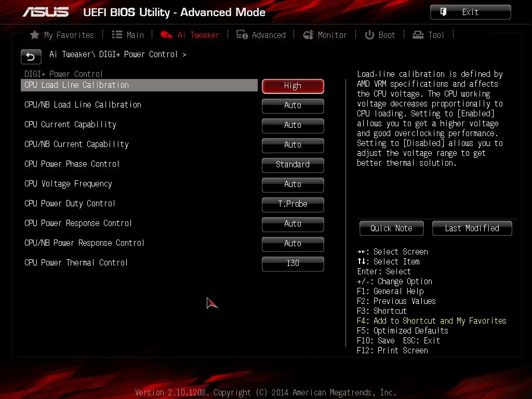Screen dimensions: 532x399
Task: Open the My Favorites tab
Action: 62,35
